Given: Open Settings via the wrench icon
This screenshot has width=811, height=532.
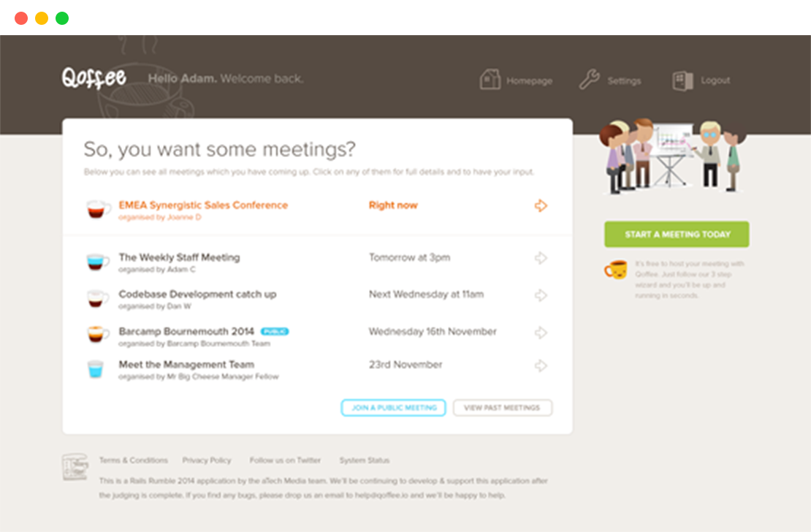Looking at the screenshot, I should click(x=589, y=80).
